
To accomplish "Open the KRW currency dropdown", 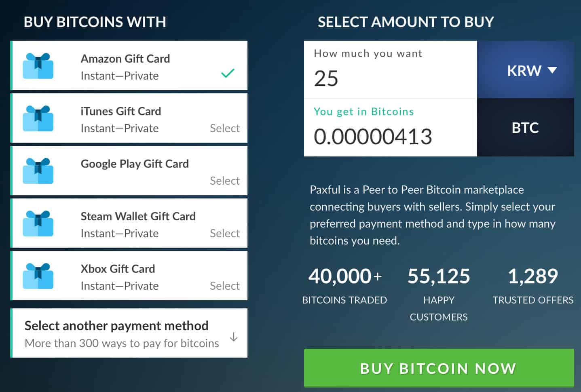I will (x=526, y=70).
